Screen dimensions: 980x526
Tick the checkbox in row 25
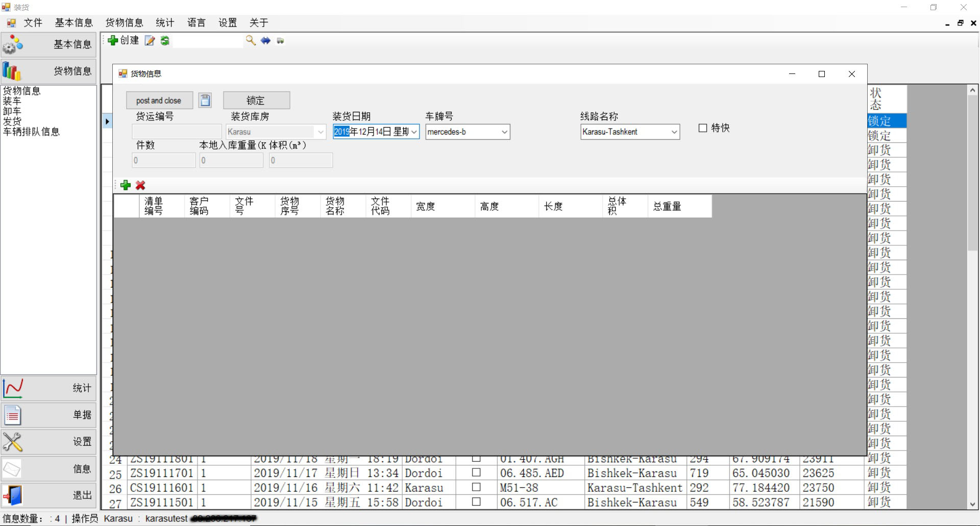pyautogui.click(x=476, y=472)
